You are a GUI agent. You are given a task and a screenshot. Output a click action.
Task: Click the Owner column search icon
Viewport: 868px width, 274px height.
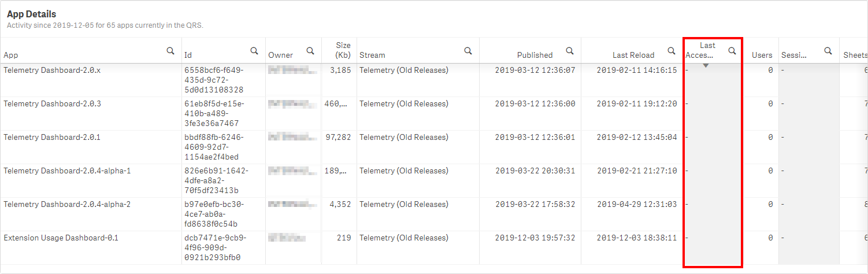coord(310,51)
